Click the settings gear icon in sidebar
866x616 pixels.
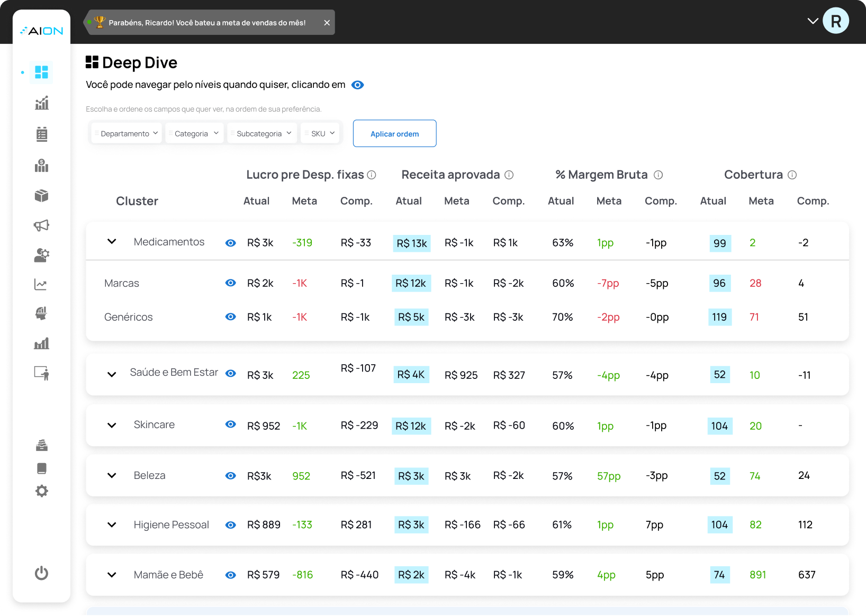pos(41,491)
